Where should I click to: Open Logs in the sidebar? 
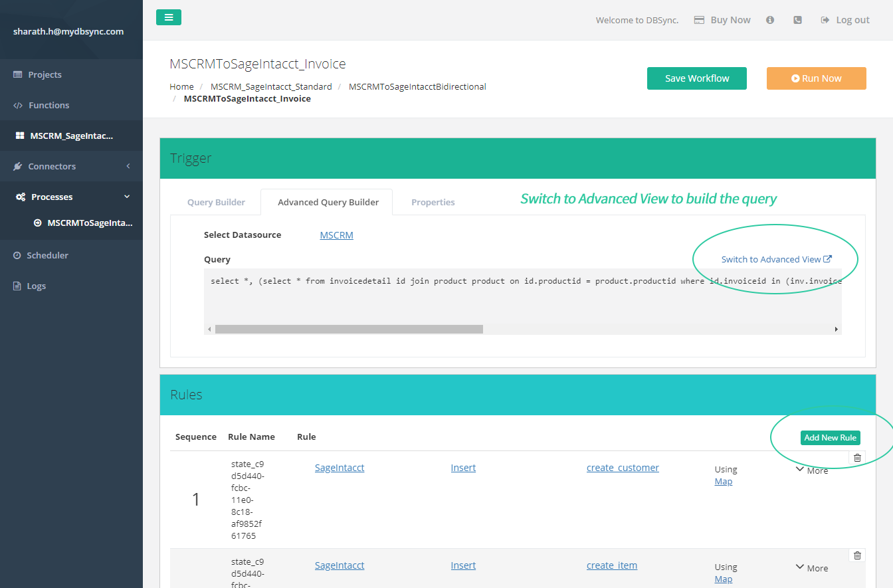point(36,286)
